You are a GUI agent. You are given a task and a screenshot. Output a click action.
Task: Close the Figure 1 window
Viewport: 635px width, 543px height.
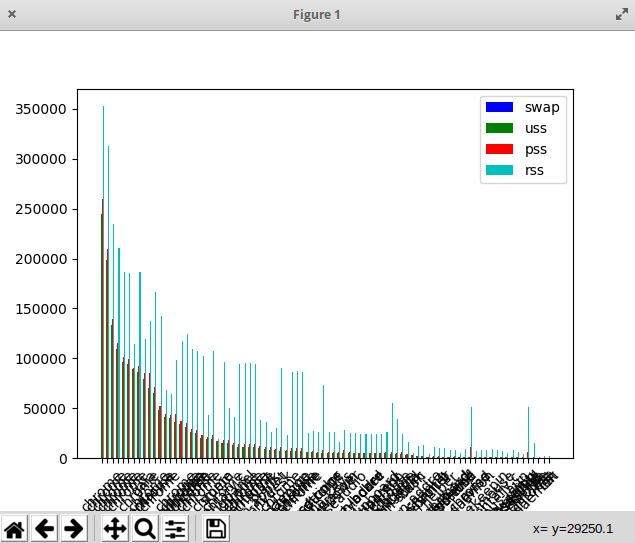[12, 14]
